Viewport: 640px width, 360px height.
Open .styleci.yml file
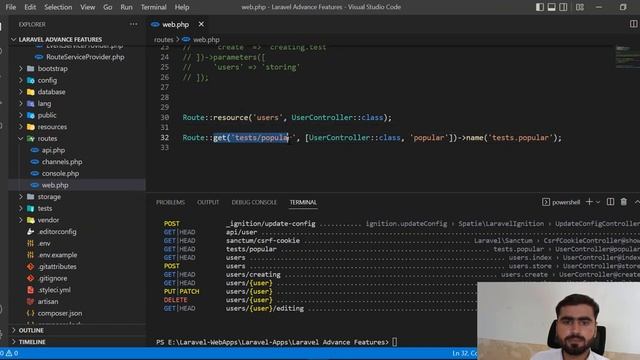pyautogui.click(x=54, y=290)
